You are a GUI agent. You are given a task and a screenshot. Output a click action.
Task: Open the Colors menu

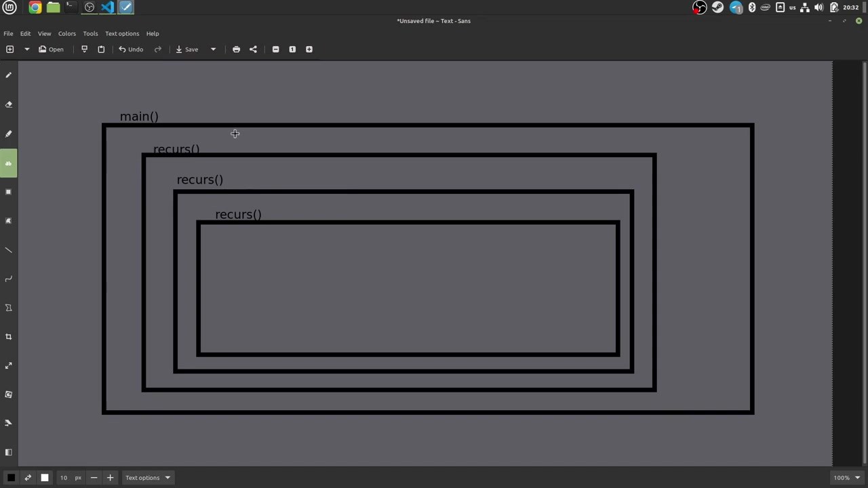66,33
